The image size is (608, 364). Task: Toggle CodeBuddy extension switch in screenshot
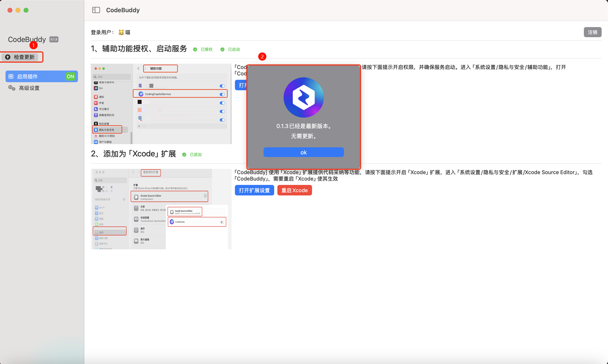pos(222,222)
